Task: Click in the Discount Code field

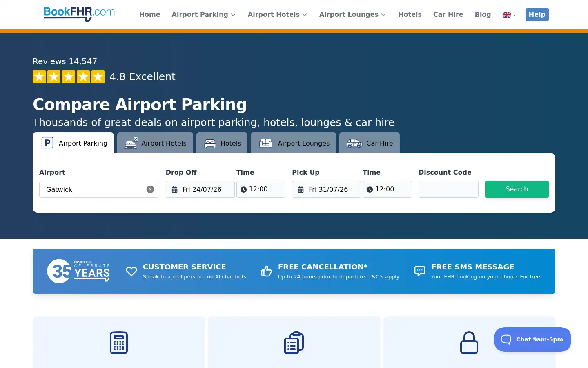Action: coord(448,189)
